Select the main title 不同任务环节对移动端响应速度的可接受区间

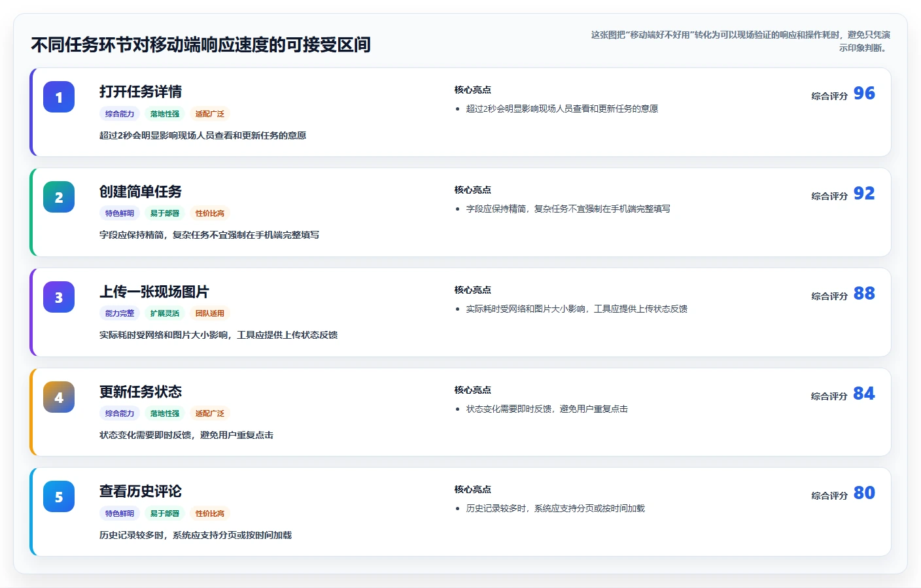tap(201, 44)
